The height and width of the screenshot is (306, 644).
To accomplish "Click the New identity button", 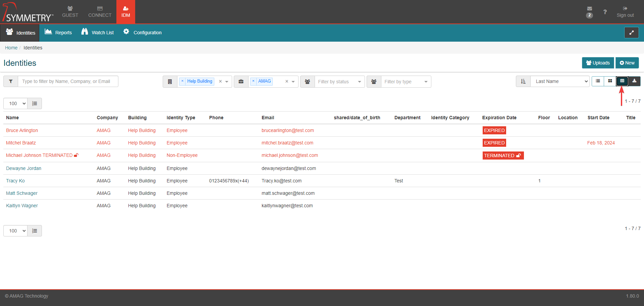I will (627, 63).
